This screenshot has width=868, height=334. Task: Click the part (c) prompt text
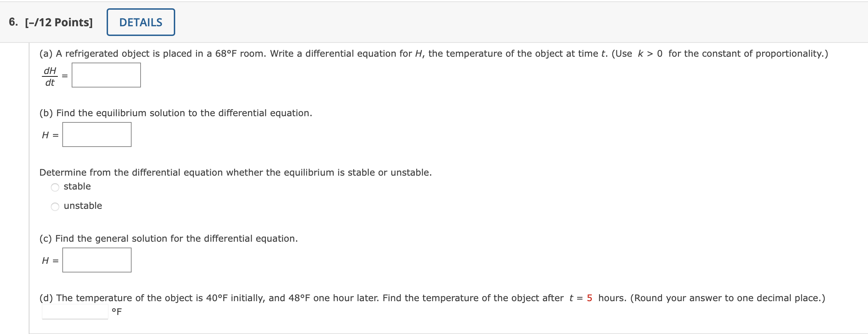click(169, 238)
